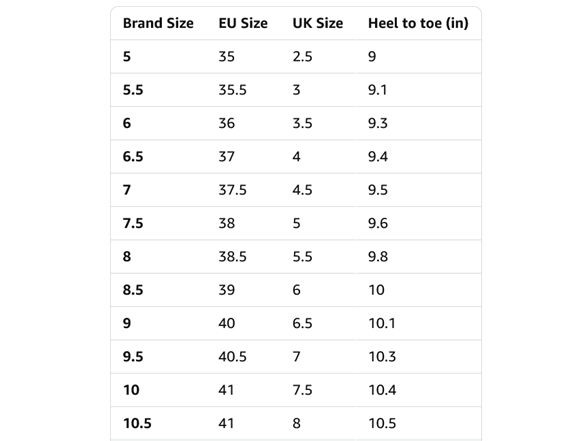Viewport: 588px width, 441px height.
Task: Click EU size 37.5 value
Action: coord(232,190)
